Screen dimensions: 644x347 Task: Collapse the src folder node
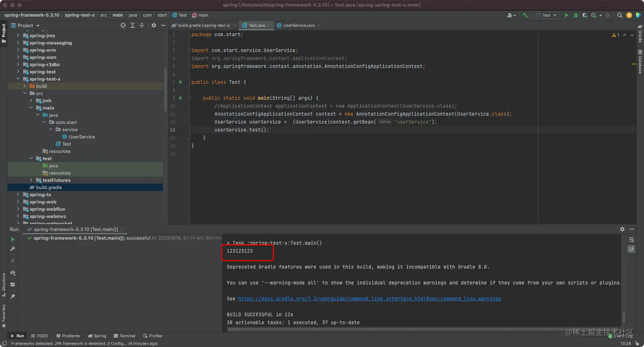[25, 93]
